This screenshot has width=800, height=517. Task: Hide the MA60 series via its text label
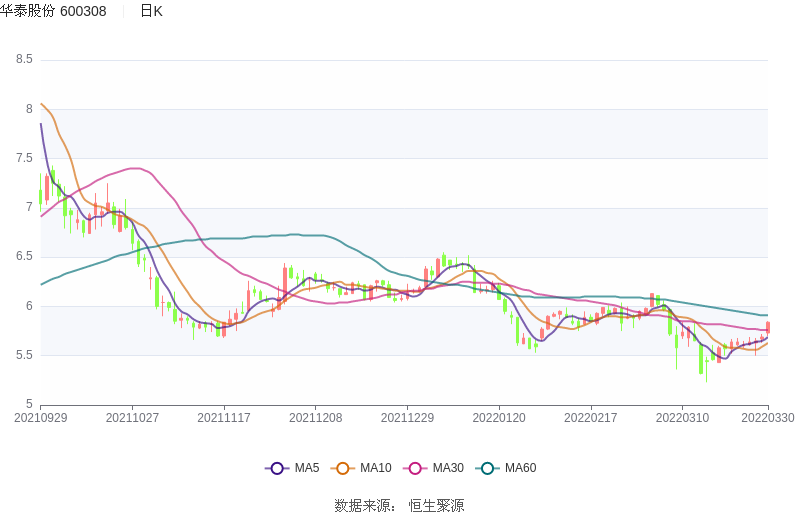click(520, 468)
